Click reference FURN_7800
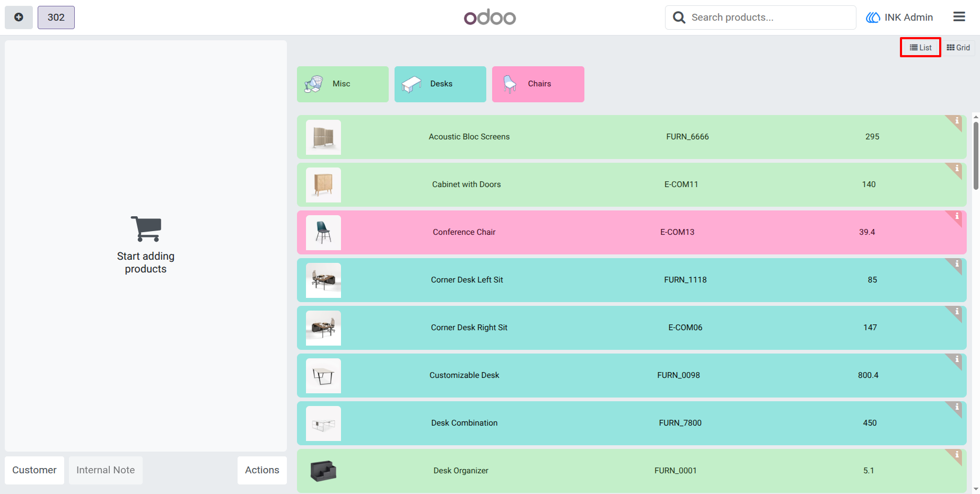Image resolution: width=980 pixels, height=494 pixels. [680, 423]
